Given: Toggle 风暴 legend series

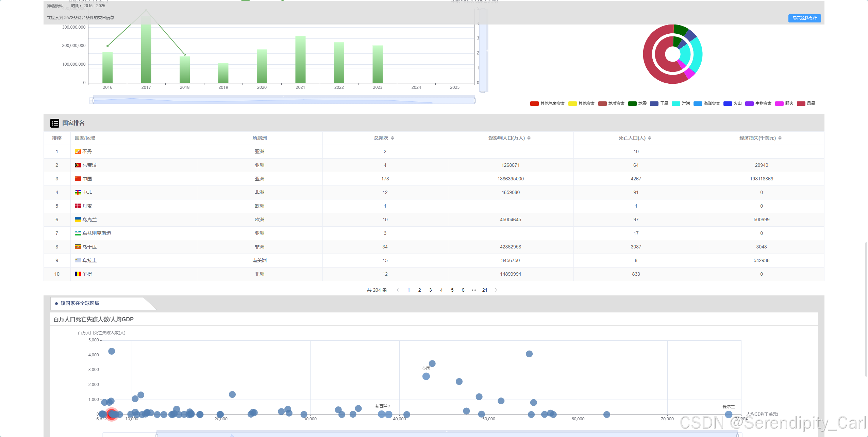Looking at the screenshot, I should pos(801,103).
